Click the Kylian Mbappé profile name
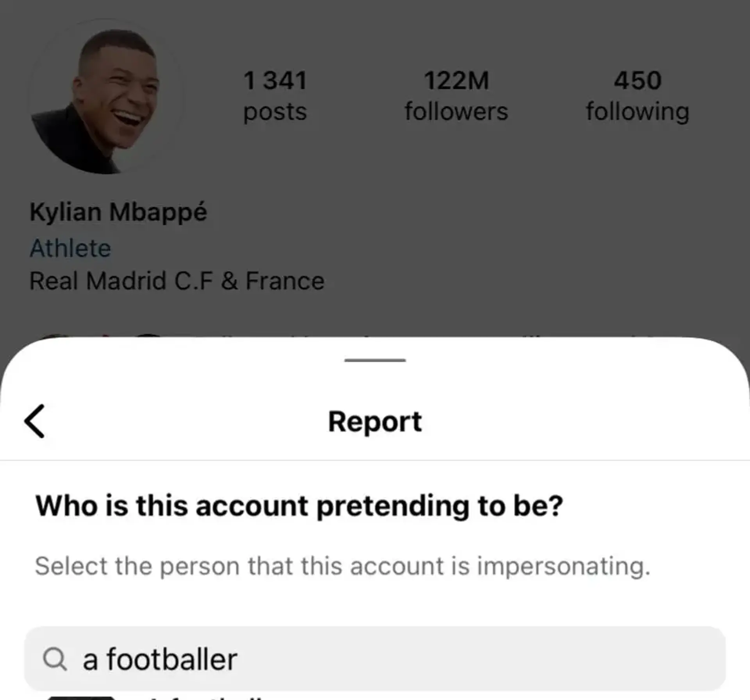 point(118,212)
